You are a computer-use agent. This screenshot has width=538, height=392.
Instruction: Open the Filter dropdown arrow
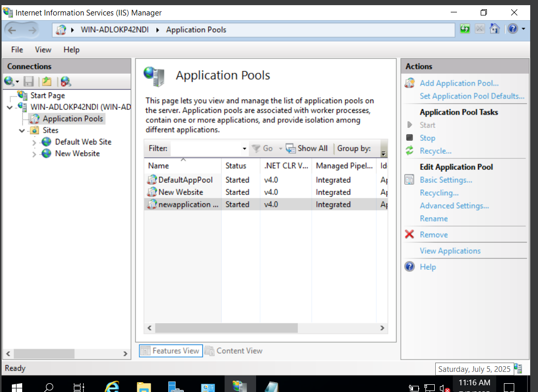244,149
